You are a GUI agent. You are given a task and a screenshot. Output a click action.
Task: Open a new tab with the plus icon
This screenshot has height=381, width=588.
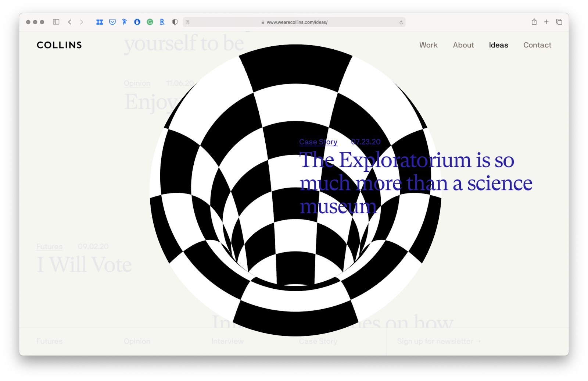pos(546,22)
